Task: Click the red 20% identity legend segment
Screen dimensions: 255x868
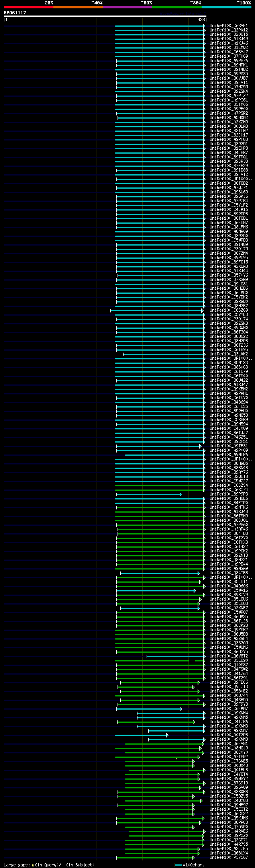Action: [x=29, y=7]
